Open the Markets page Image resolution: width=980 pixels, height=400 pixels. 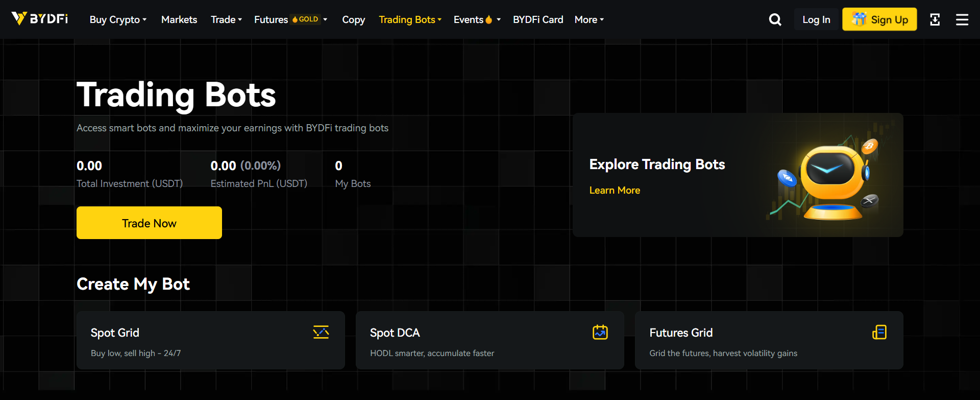(x=179, y=19)
